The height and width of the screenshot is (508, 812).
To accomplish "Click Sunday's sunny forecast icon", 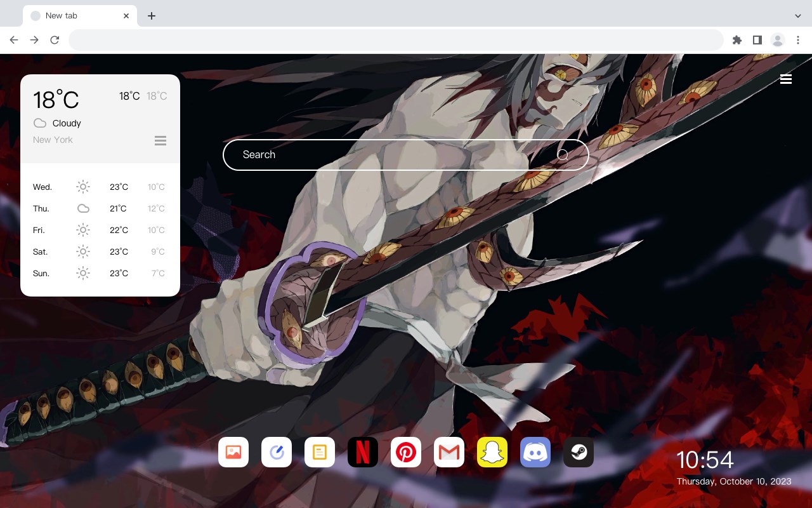I will coord(83,273).
